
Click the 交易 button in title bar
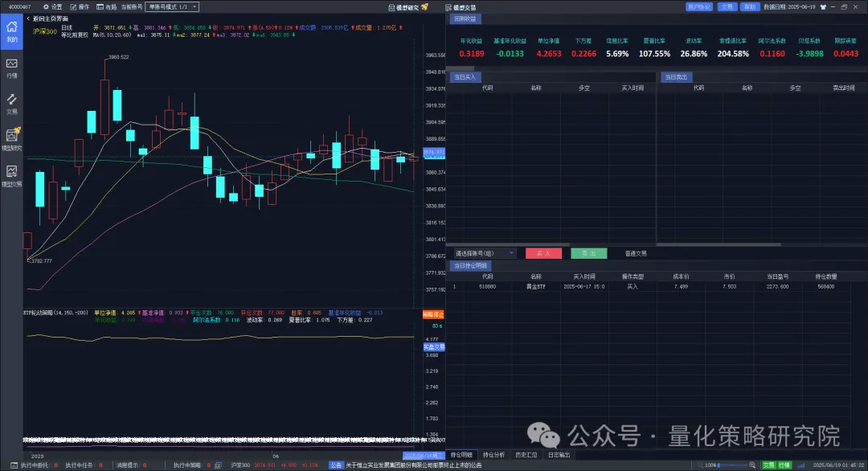(727, 6)
